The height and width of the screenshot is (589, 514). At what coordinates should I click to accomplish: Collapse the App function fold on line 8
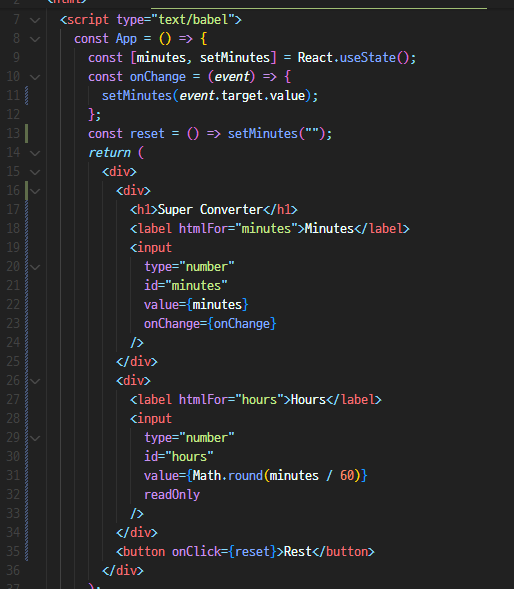(x=35, y=39)
